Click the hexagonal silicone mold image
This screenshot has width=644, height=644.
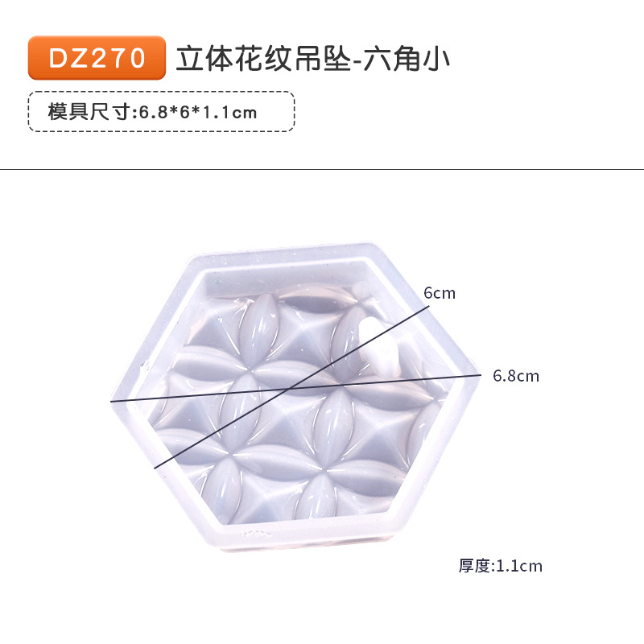pos(295,395)
